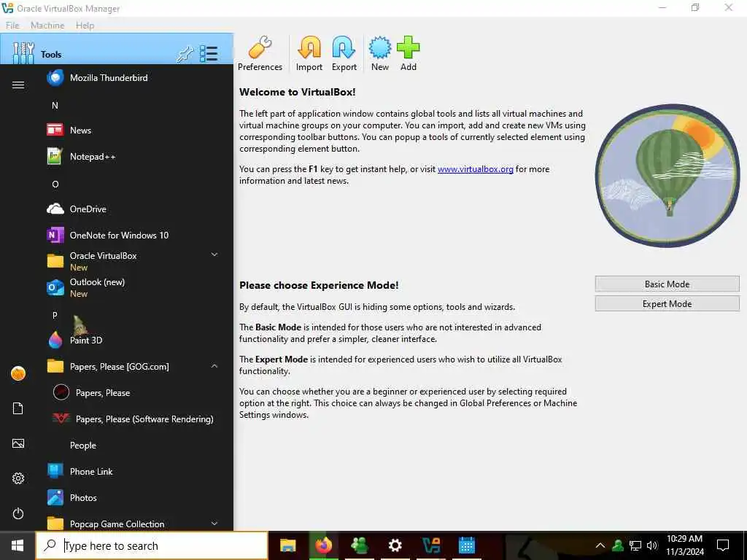Open the File menu
This screenshot has width=747, height=560.
point(12,26)
